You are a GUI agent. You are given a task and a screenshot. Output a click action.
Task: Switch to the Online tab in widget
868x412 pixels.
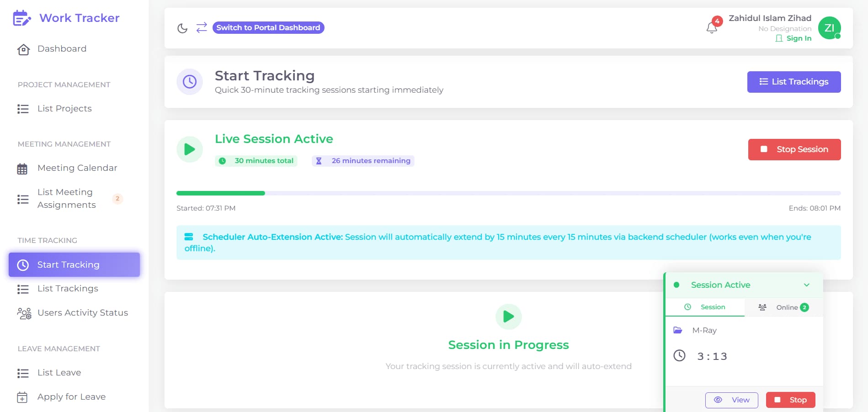[783, 307]
